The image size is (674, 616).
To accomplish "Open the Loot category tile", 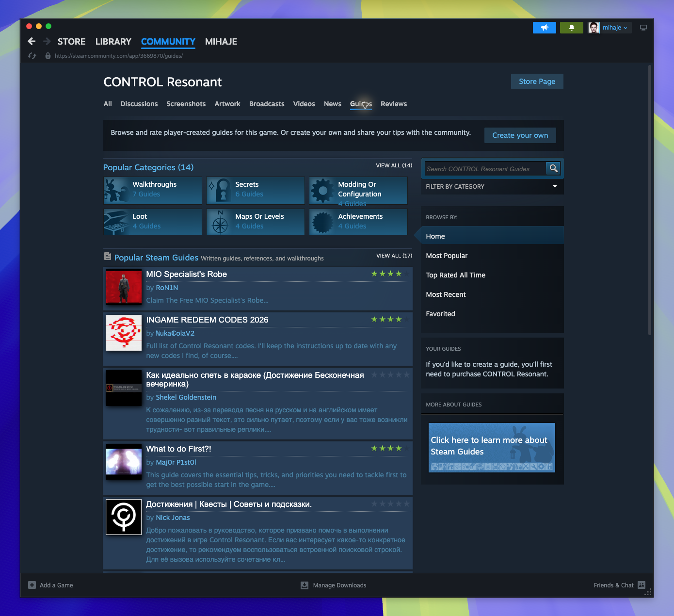I will click(152, 222).
